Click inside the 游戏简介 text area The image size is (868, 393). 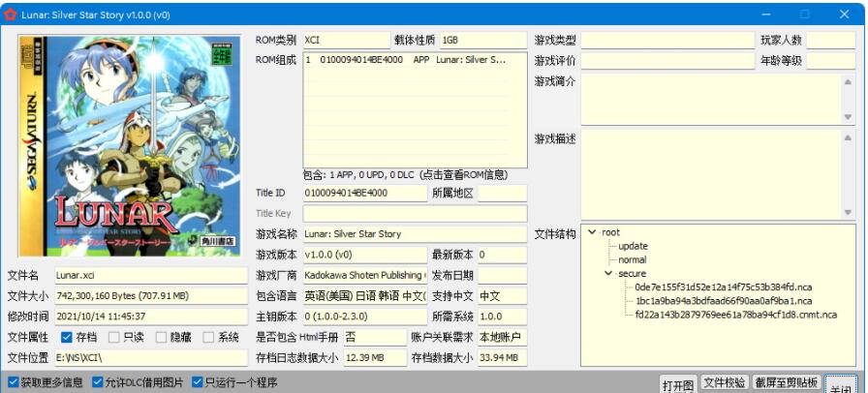point(711,100)
